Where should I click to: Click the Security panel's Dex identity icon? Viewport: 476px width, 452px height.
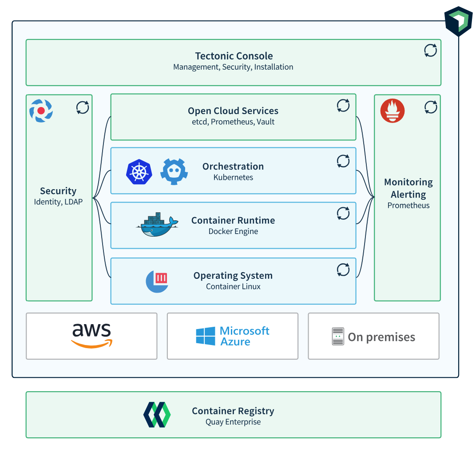(41, 111)
